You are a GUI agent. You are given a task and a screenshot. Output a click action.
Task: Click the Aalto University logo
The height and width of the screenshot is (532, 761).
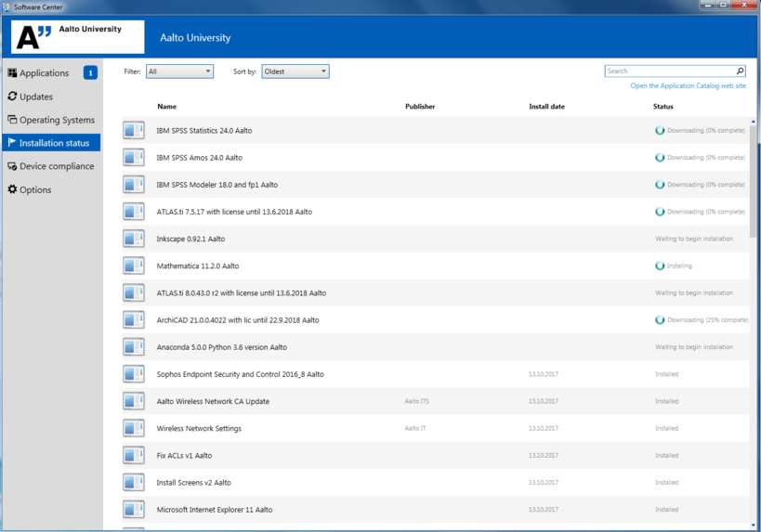point(78,37)
